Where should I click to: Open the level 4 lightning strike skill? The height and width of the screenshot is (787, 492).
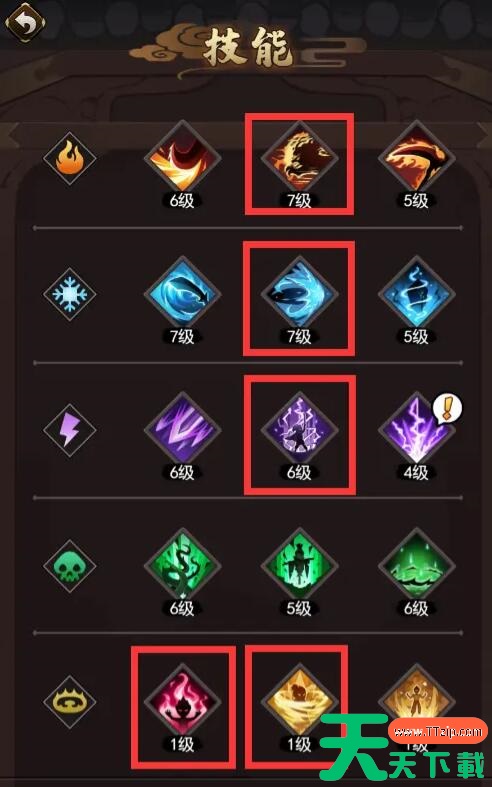click(x=416, y=430)
